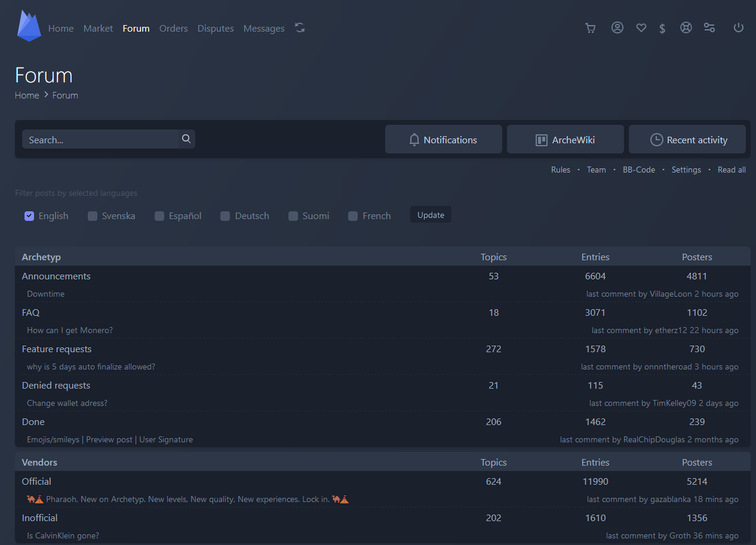This screenshot has width=756, height=545.
Task: Enable the Deutsch language filter
Action: 225,216
